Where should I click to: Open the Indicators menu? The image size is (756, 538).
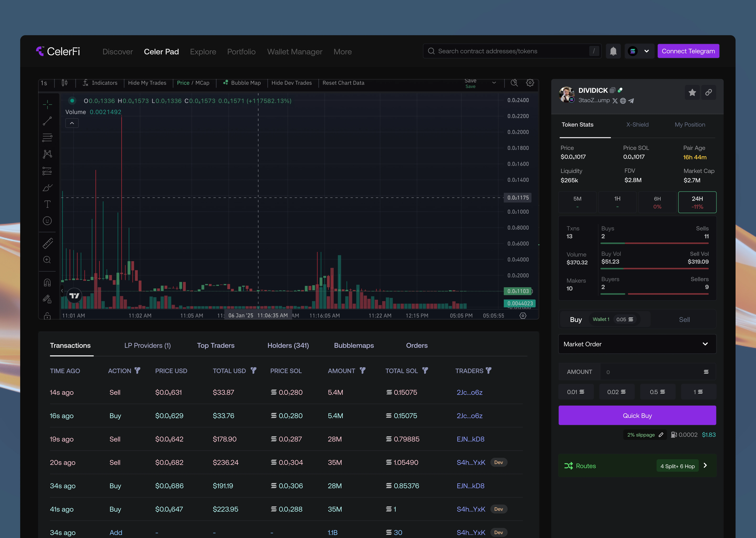(100, 83)
